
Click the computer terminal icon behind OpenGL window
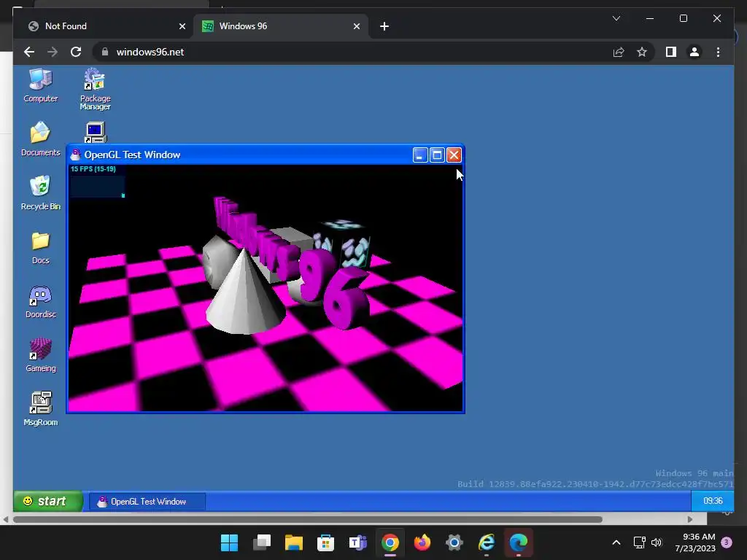(96, 133)
